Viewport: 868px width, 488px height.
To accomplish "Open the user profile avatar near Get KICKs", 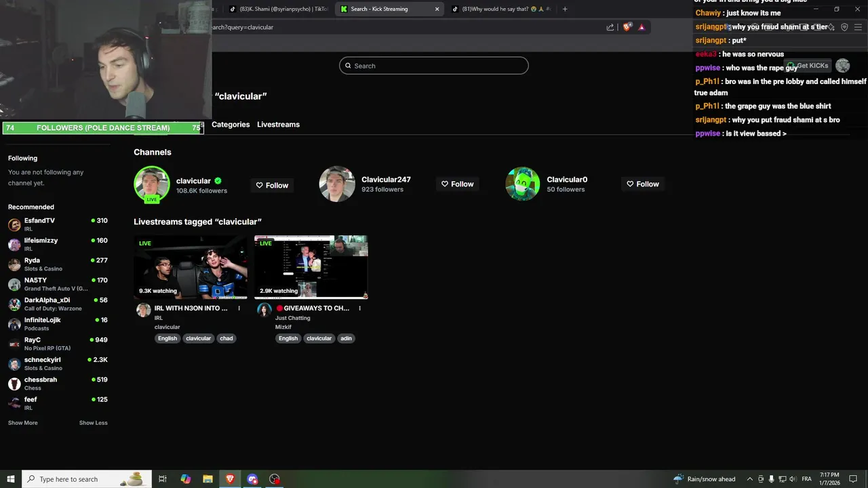I will [x=842, y=66].
